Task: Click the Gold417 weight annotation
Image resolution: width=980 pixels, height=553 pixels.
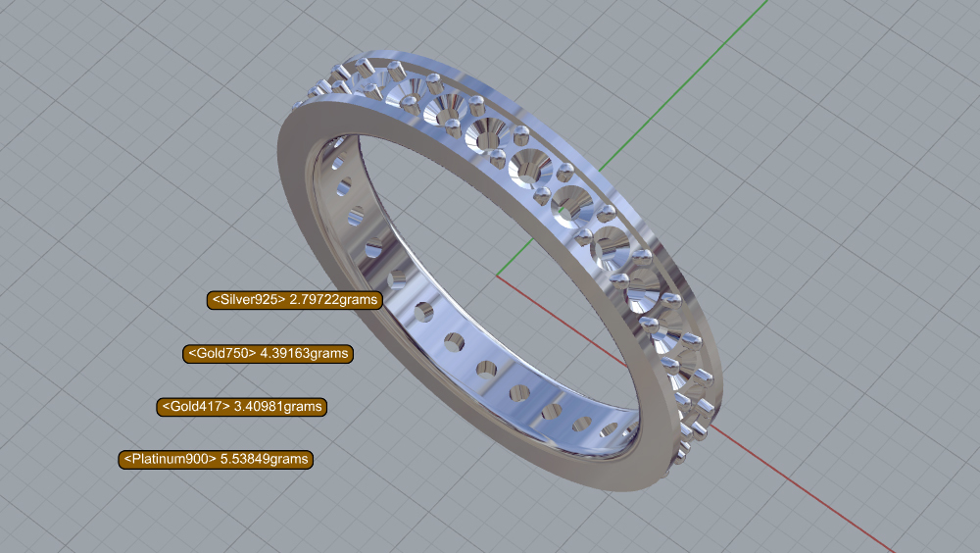Action: click(x=240, y=406)
